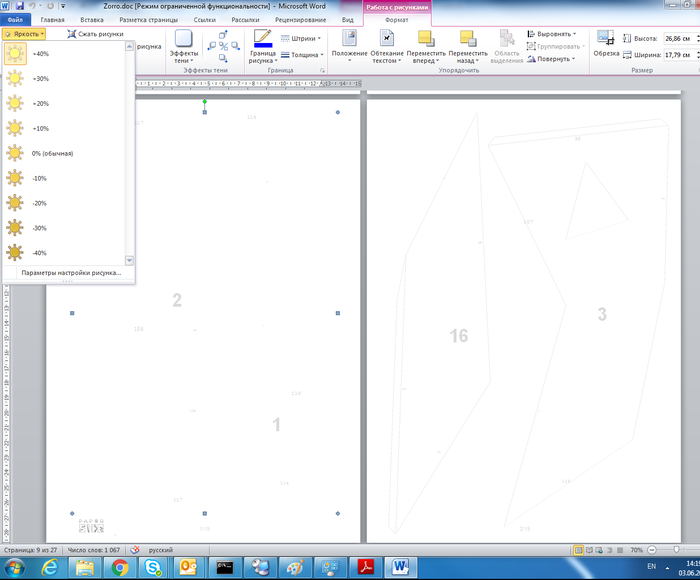Click the Число слов word count
Viewport: 700px width, 580px height.
96,550
